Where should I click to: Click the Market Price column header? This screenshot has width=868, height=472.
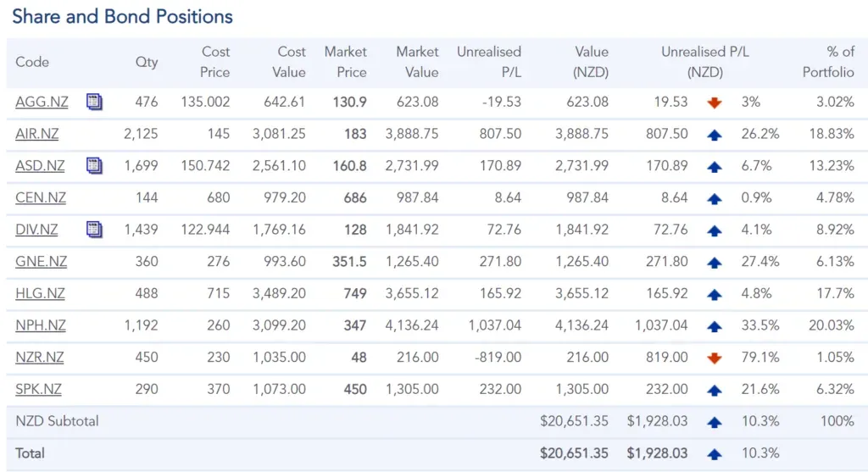pos(346,62)
